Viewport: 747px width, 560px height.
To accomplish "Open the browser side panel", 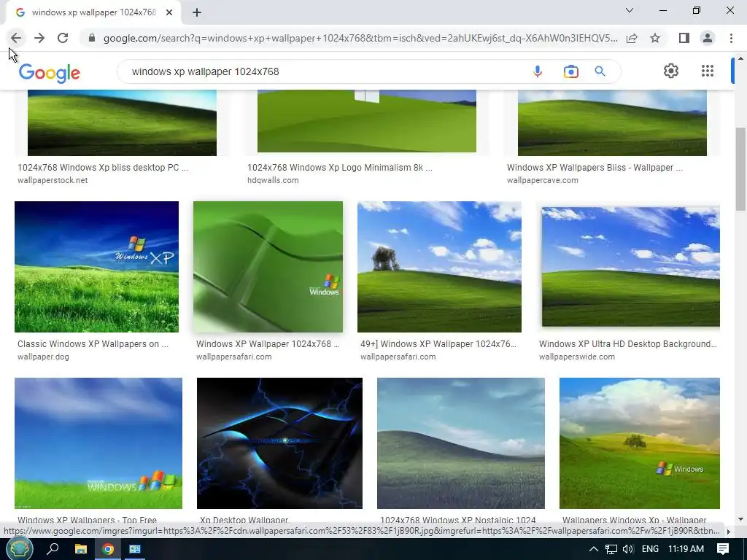I will coord(684,38).
